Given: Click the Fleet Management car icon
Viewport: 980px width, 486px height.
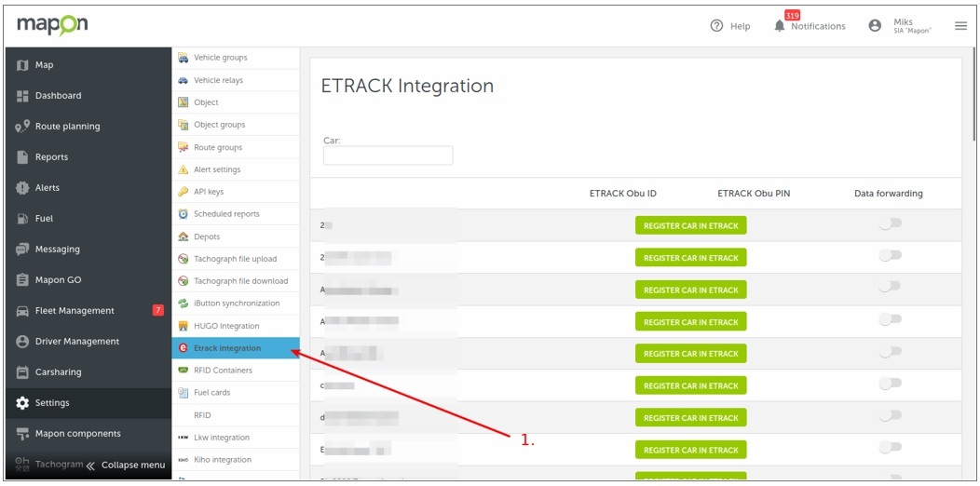Looking at the screenshot, I should click(22, 310).
